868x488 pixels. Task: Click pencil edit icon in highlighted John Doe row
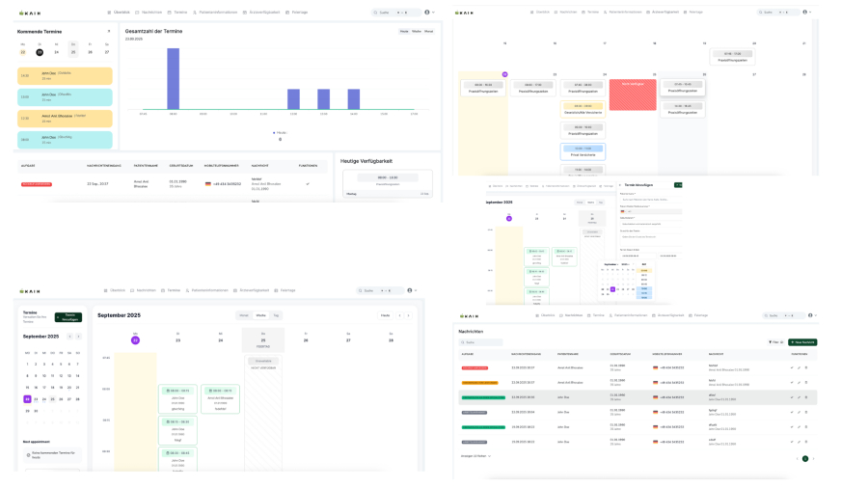(x=799, y=396)
